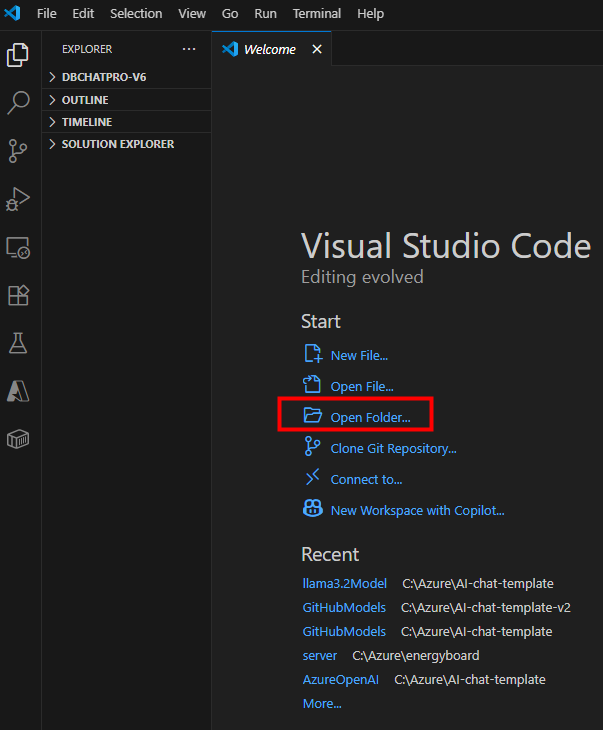Click the More... recent link
This screenshot has height=730, width=603.
322,703
